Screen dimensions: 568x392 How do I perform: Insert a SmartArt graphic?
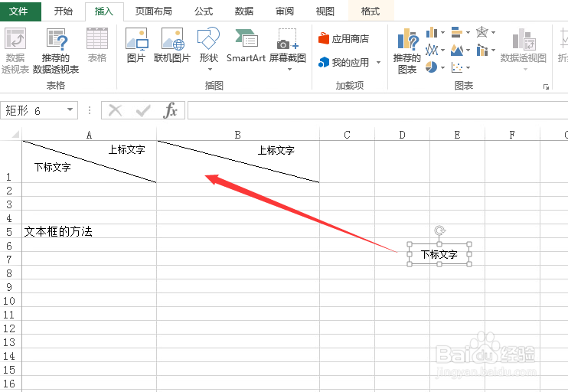[246, 45]
